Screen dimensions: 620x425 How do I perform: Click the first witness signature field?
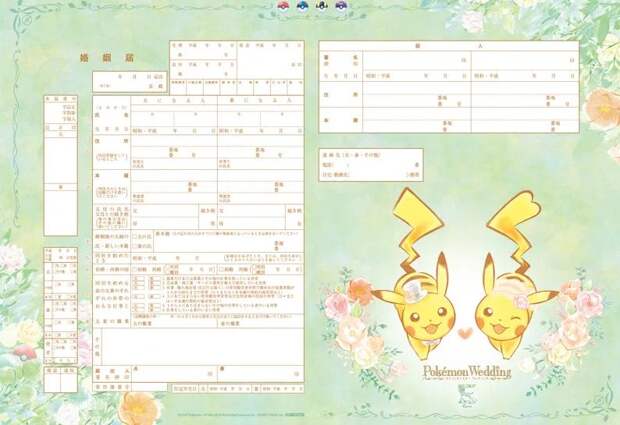coord(417,60)
